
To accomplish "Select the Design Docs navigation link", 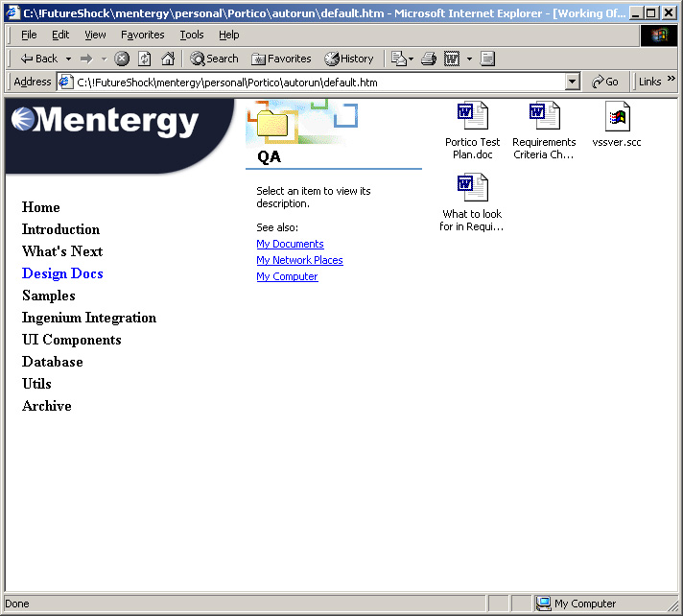I will point(62,273).
